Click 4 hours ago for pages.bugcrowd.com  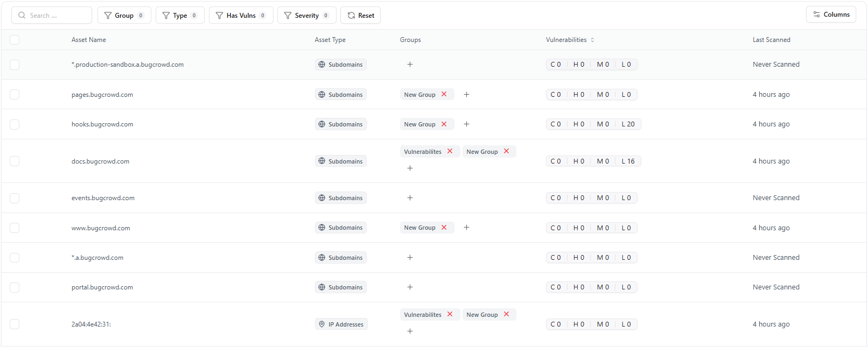coord(771,95)
